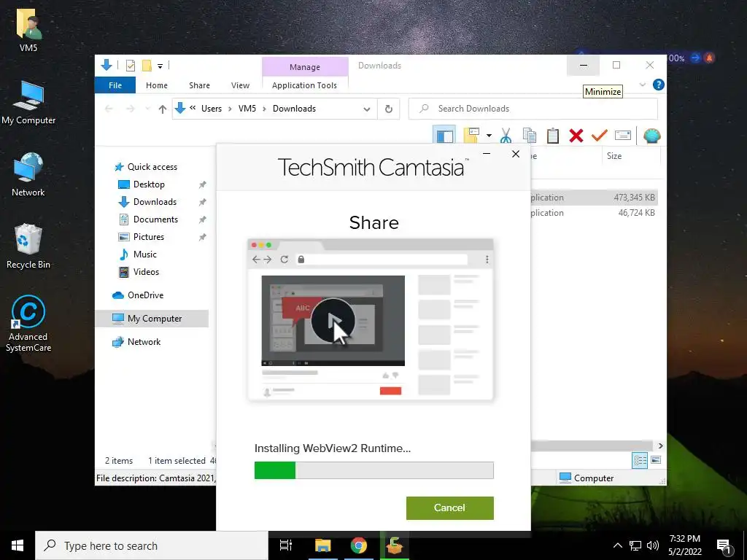Open the Share ribbon tab
747x560 pixels.
click(199, 85)
